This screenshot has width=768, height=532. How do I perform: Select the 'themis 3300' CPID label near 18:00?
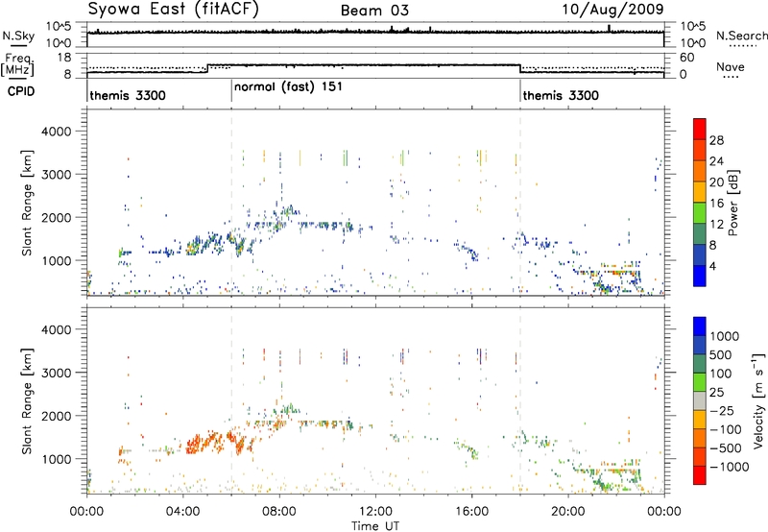click(x=561, y=95)
